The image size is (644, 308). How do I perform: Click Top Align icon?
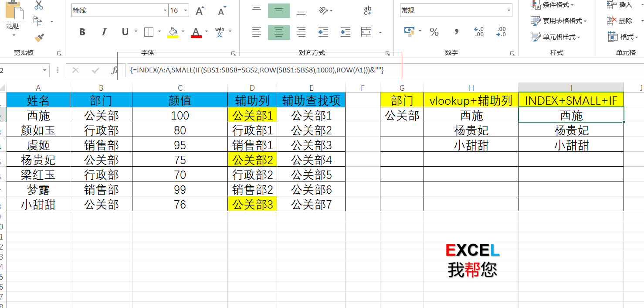point(257,8)
